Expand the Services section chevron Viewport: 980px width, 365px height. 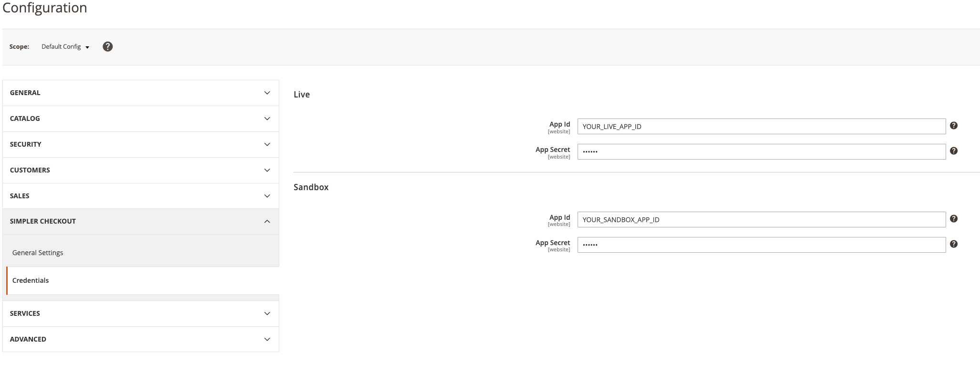click(267, 313)
